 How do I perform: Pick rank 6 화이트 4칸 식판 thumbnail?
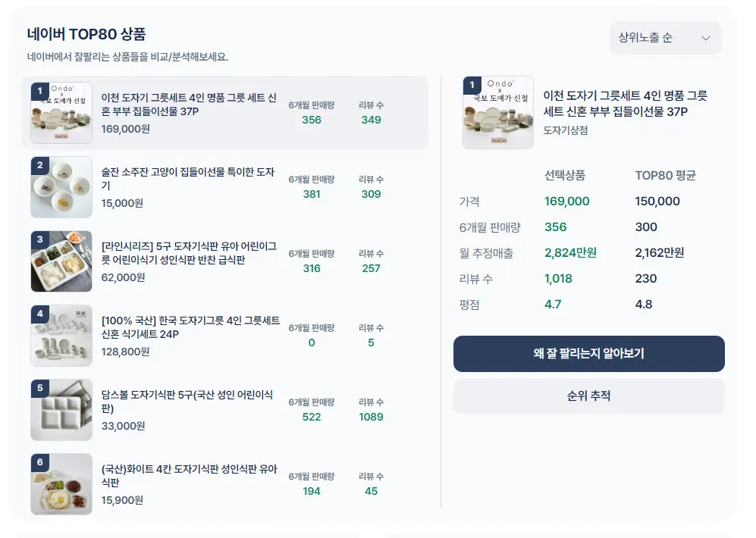[x=61, y=484]
